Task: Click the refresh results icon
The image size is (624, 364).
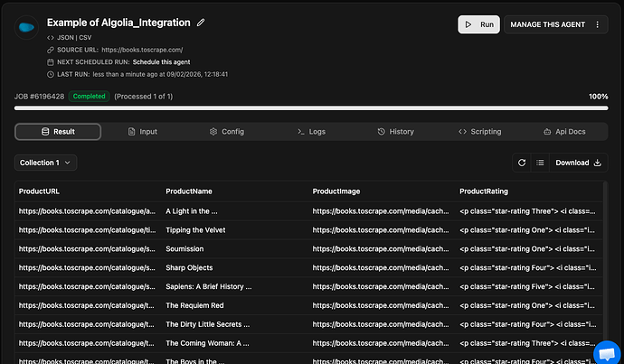Action: coord(521,163)
